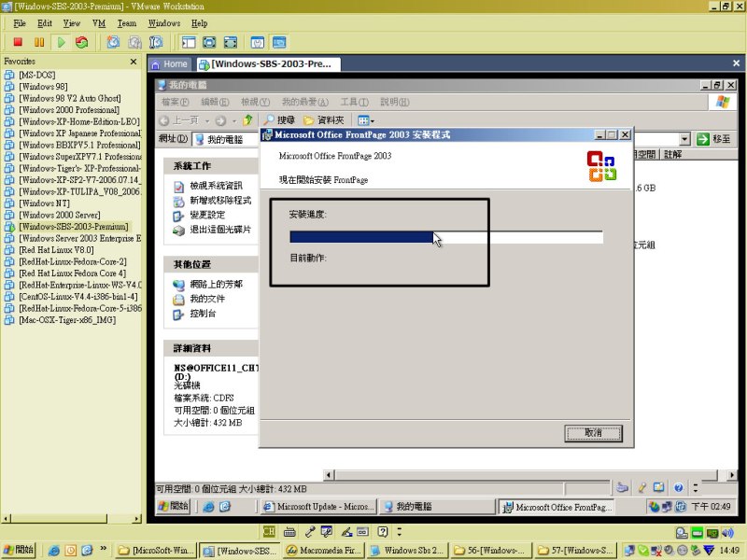Open the Snapshot Manager toolbar icon
This screenshot has width=747, height=560.
[156, 42]
